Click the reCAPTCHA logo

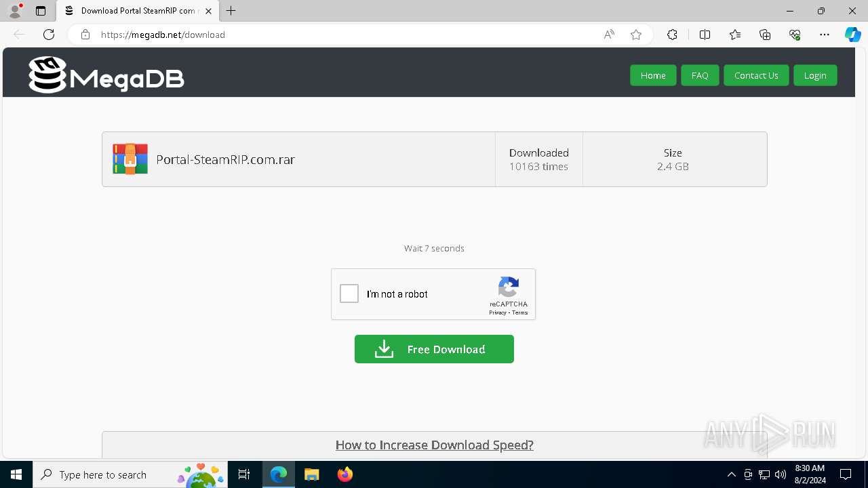[x=509, y=287]
